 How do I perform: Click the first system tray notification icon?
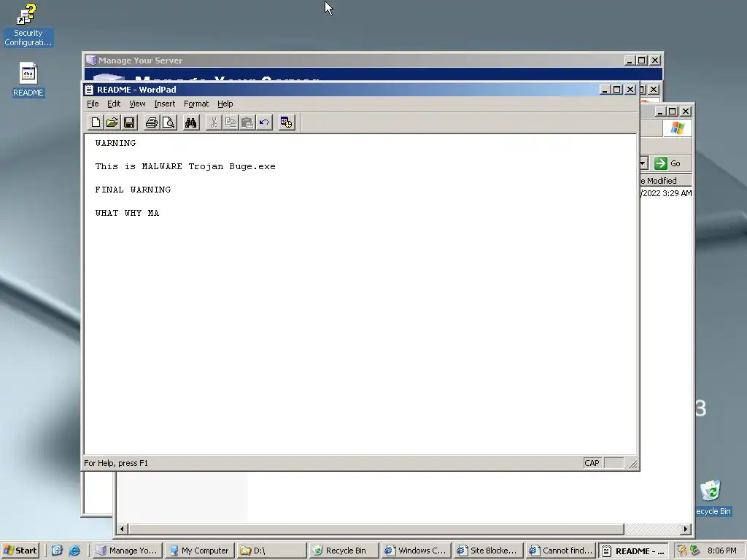(x=682, y=551)
